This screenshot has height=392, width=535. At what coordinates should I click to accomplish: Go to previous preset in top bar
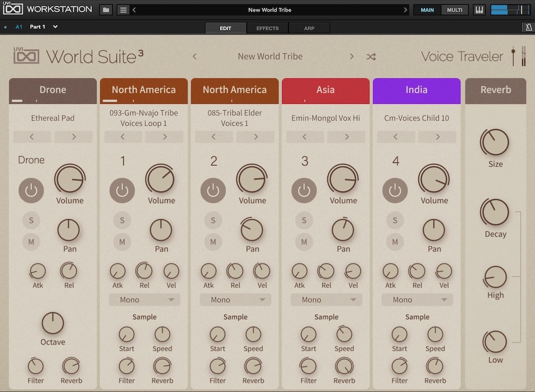[x=134, y=10]
